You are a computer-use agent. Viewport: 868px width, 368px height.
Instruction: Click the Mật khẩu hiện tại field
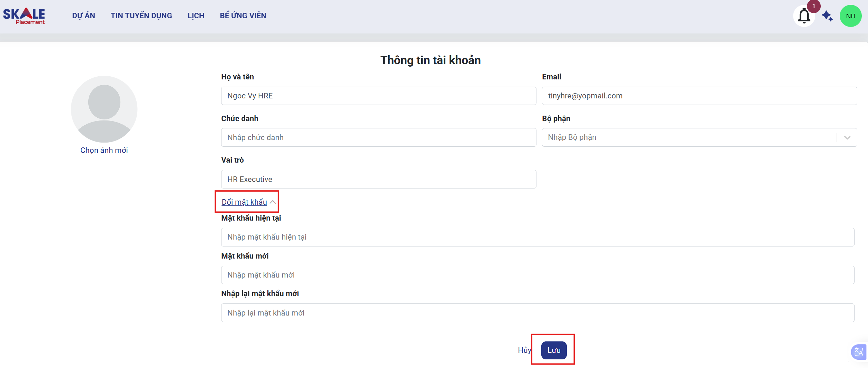pyautogui.click(x=537, y=237)
